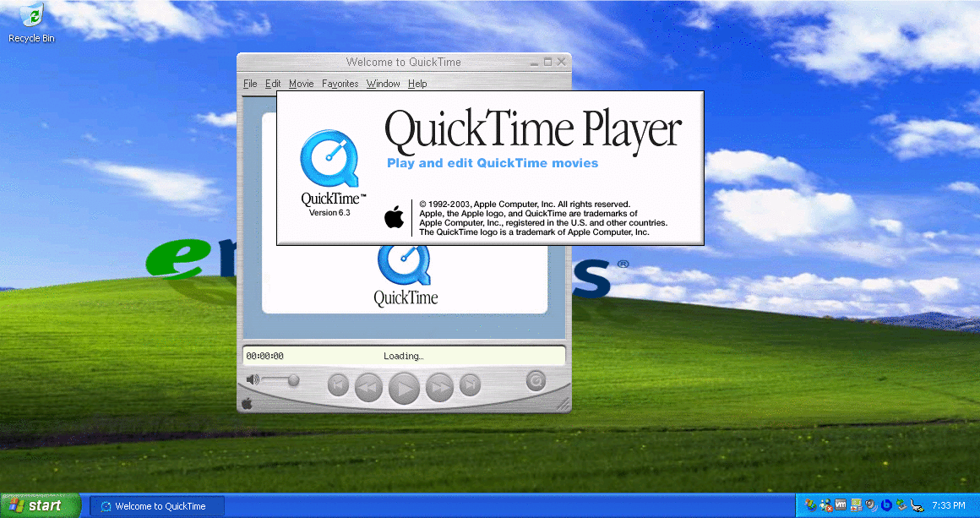Open the Help menu

pyautogui.click(x=417, y=84)
